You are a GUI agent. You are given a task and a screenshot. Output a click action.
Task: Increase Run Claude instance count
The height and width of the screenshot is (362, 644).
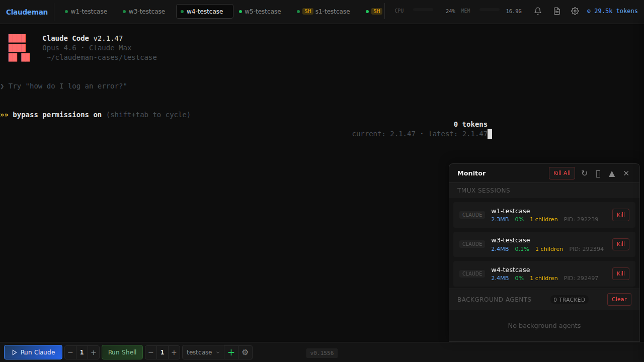(x=94, y=352)
